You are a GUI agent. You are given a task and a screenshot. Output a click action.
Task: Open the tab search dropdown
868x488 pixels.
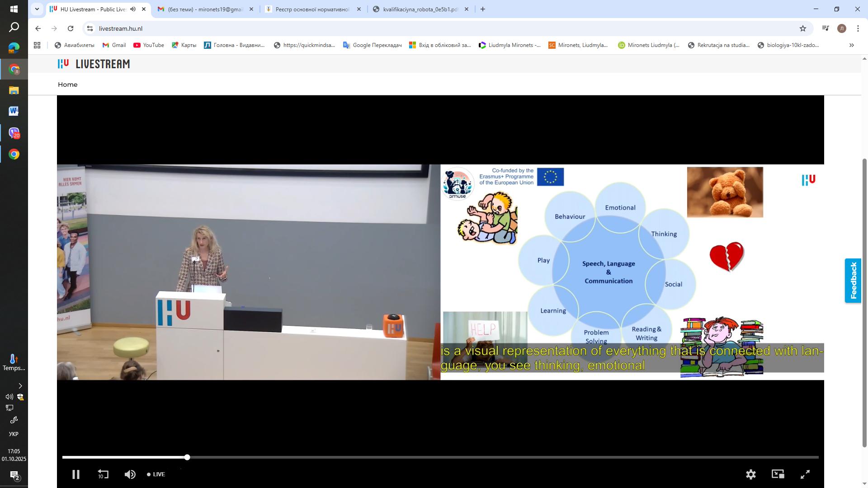coord(37,9)
